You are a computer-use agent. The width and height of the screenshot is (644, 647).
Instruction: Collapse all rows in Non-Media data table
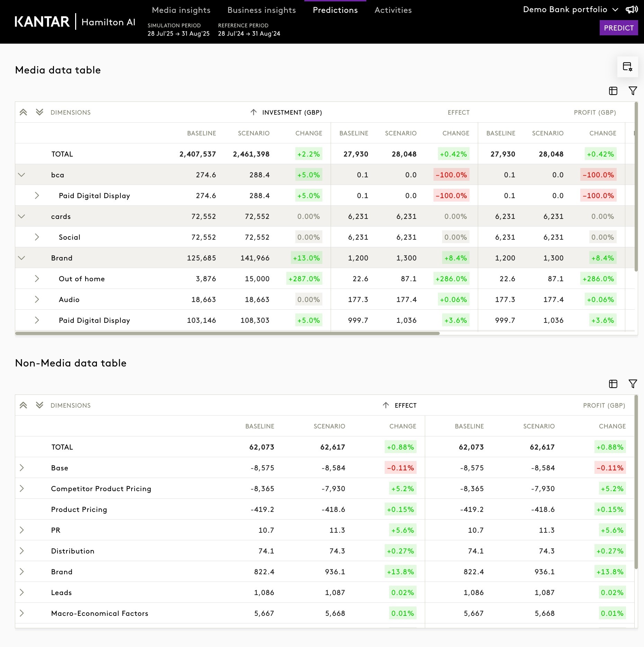[x=23, y=405]
